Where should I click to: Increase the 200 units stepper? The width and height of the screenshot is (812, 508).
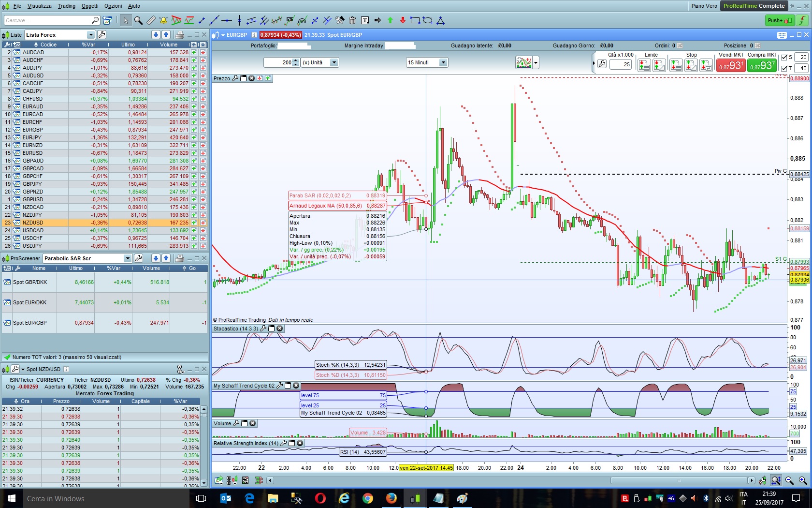295,60
